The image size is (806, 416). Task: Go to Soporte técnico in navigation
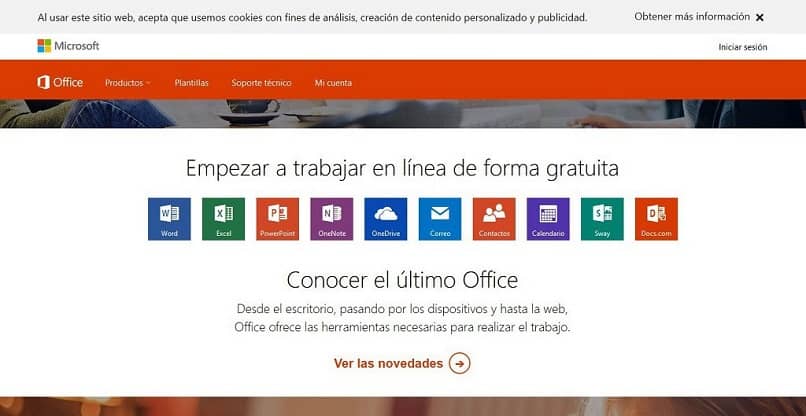point(261,83)
